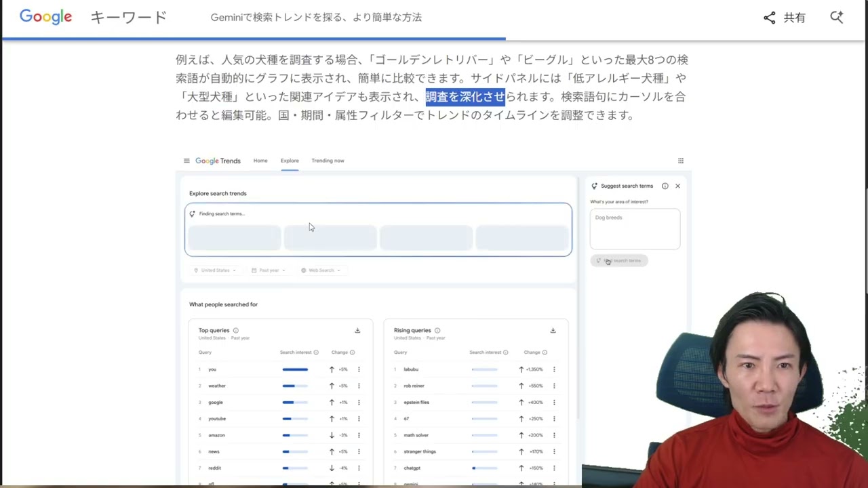Click the highlighted text 調査を深化させ

point(465,97)
